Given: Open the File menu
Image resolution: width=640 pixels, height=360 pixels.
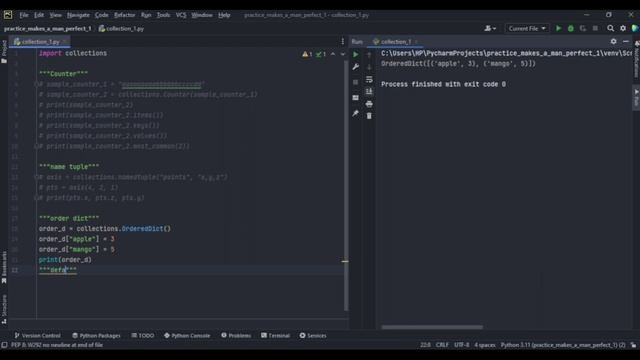Looking at the screenshot, I should pos(24,15).
